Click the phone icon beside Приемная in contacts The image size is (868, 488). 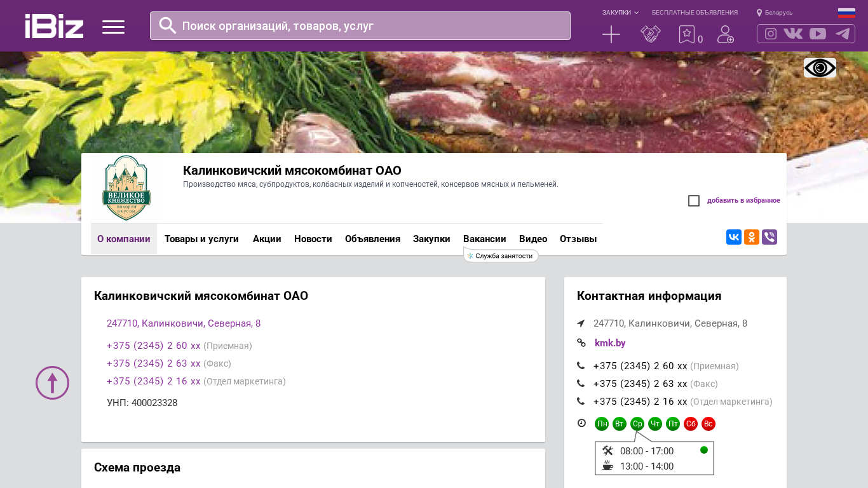(x=581, y=366)
